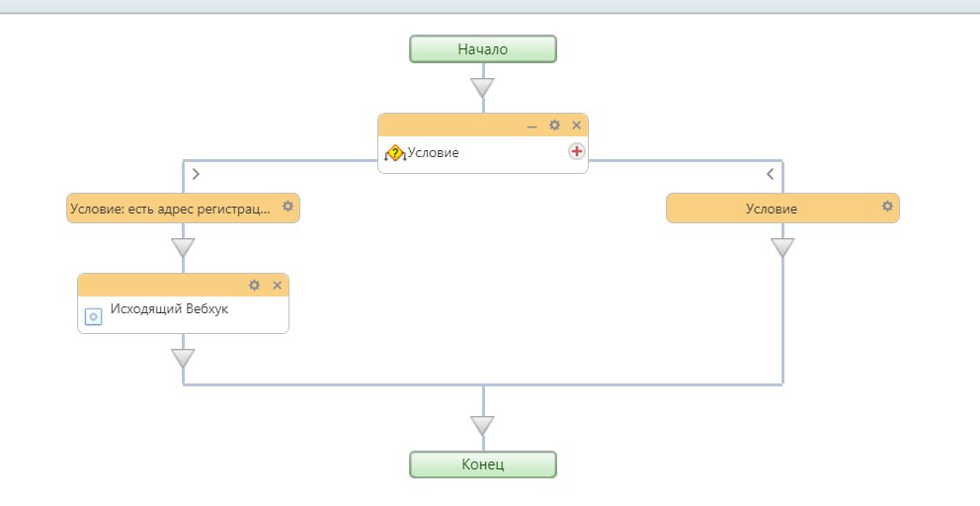Select the 'Условие: есть адрес регистрац...' branch header
Viewport: 980px width, 506px height.
tap(170, 209)
